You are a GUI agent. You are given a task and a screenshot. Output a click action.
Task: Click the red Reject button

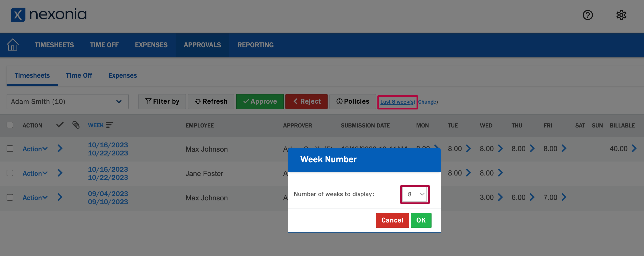click(306, 102)
